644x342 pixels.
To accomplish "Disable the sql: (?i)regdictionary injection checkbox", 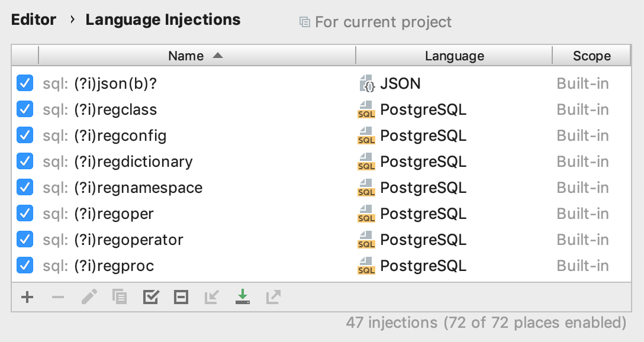I will 24,161.
